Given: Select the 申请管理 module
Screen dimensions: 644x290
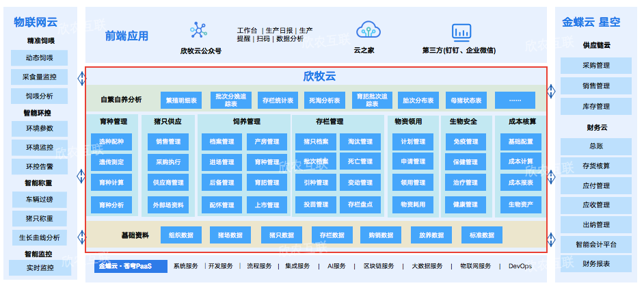Looking at the screenshot, I should tap(413, 162).
